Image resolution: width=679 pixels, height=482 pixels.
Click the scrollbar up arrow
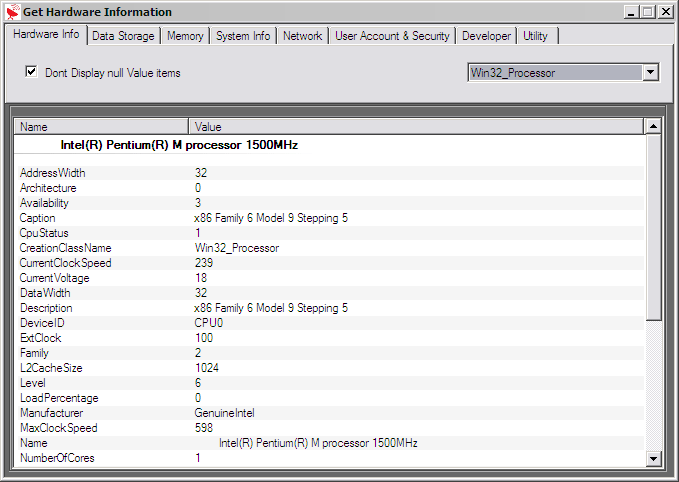point(653,126)
